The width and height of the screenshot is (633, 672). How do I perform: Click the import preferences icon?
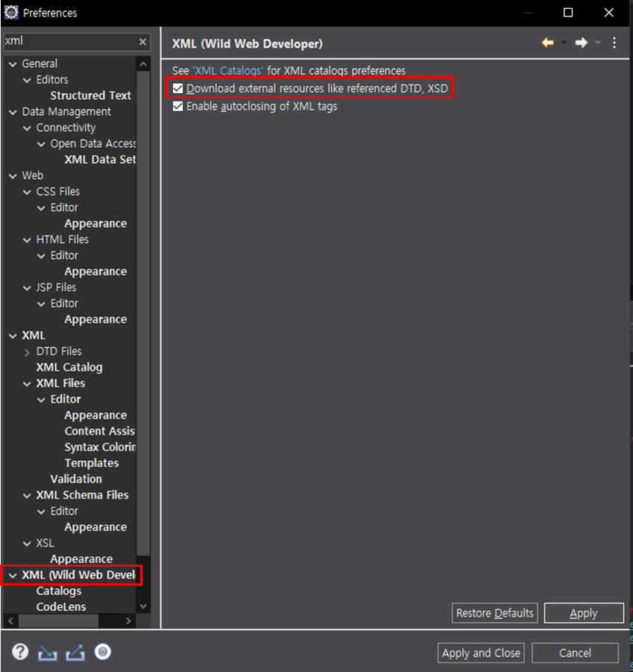[48, 653]
